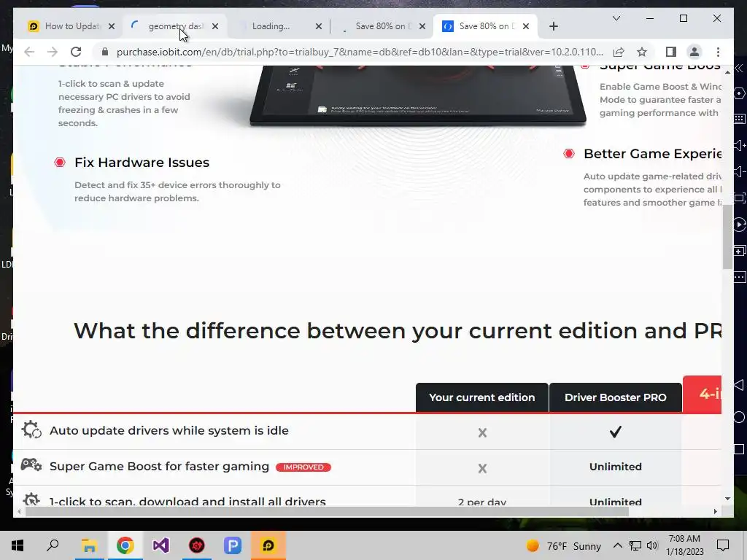Go back to the previous page
The width and height of the screenshot is (747, 560).
(x=29, y=52)
